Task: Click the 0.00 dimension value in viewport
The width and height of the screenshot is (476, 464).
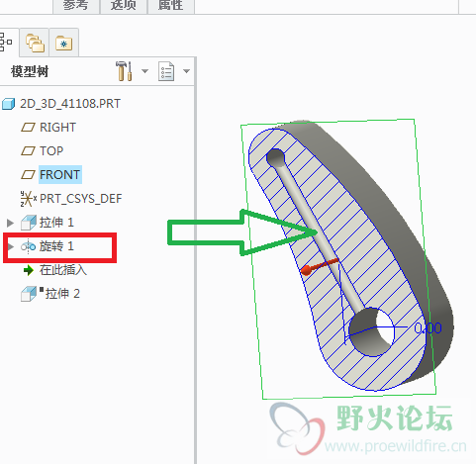Action: (428, 328)
